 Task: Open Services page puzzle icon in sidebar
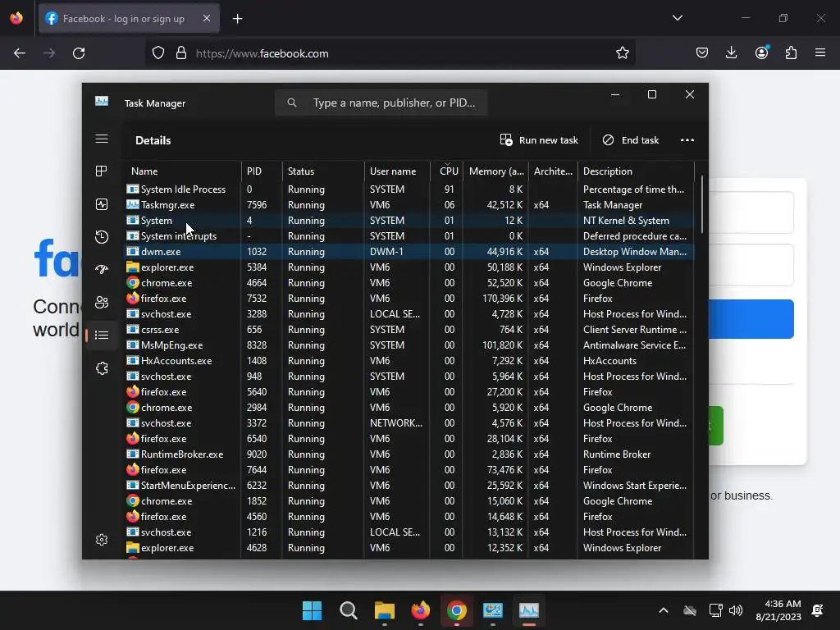tap(102, 368)
